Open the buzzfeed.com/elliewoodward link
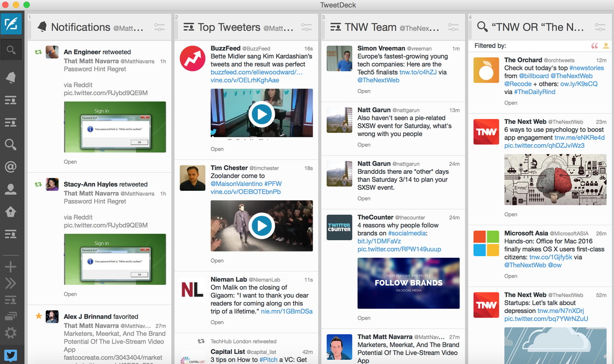Screen dimensions: 614x364 point(256,73)
